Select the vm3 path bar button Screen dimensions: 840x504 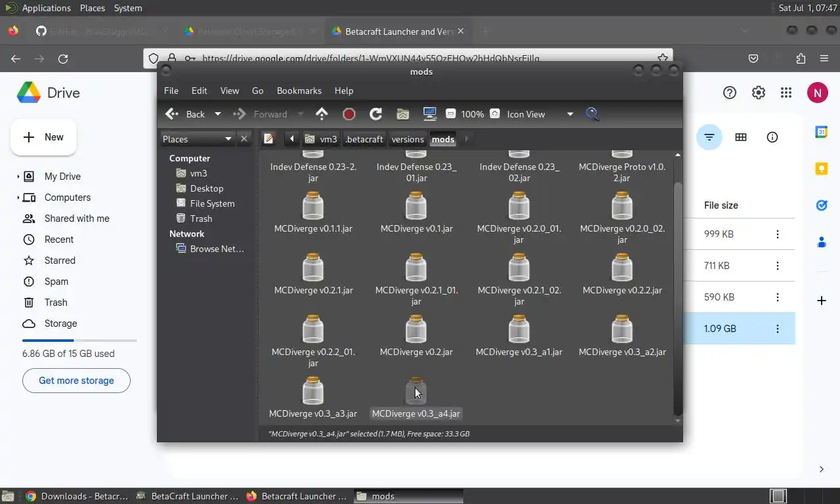pyautogui.click(x=322, y=139)
